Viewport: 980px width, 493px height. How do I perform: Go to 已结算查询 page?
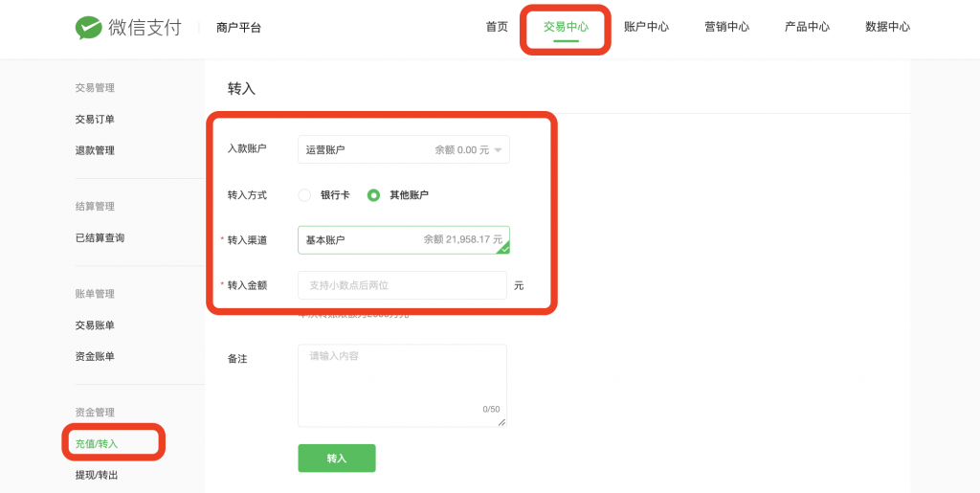coord(100,237)
